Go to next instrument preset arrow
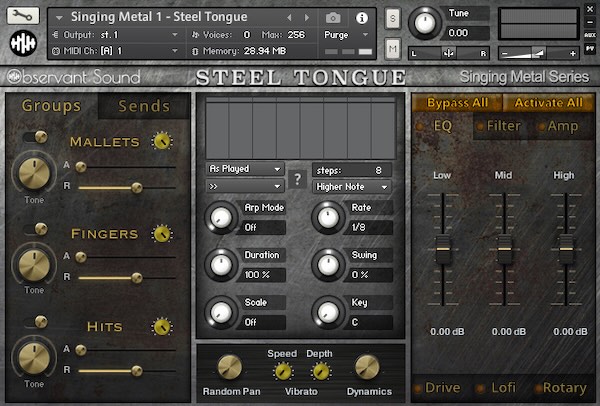The image size is (600, 406). tap(307, 18)
